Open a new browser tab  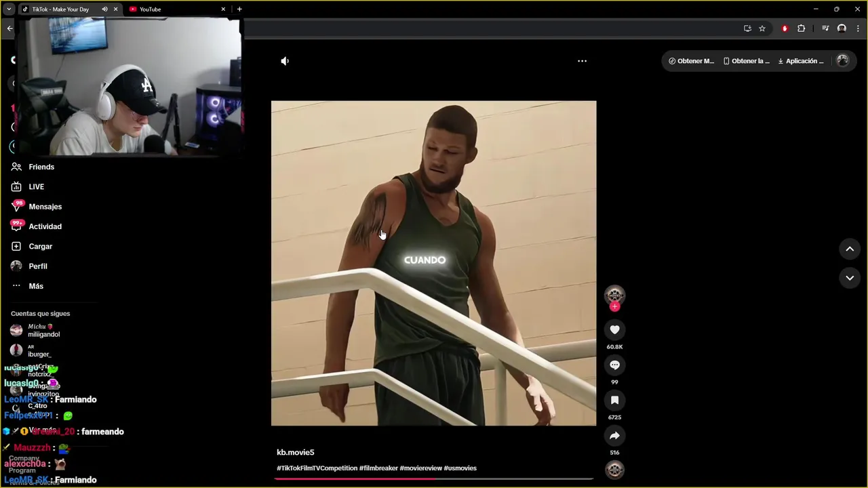point(239,9)
